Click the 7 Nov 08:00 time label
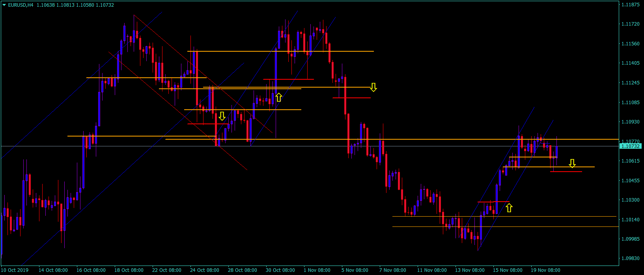Image resolution: width=644 pixels, height=275 pixels. 393,270
